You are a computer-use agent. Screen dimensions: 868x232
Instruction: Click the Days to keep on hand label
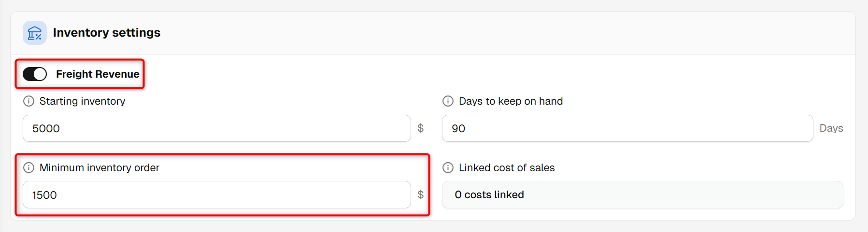[511, 101]
